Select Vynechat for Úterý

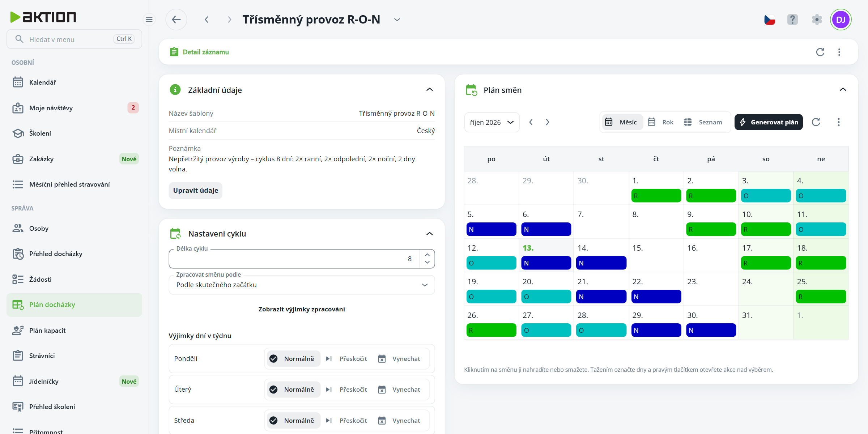[x=400, y=390]
